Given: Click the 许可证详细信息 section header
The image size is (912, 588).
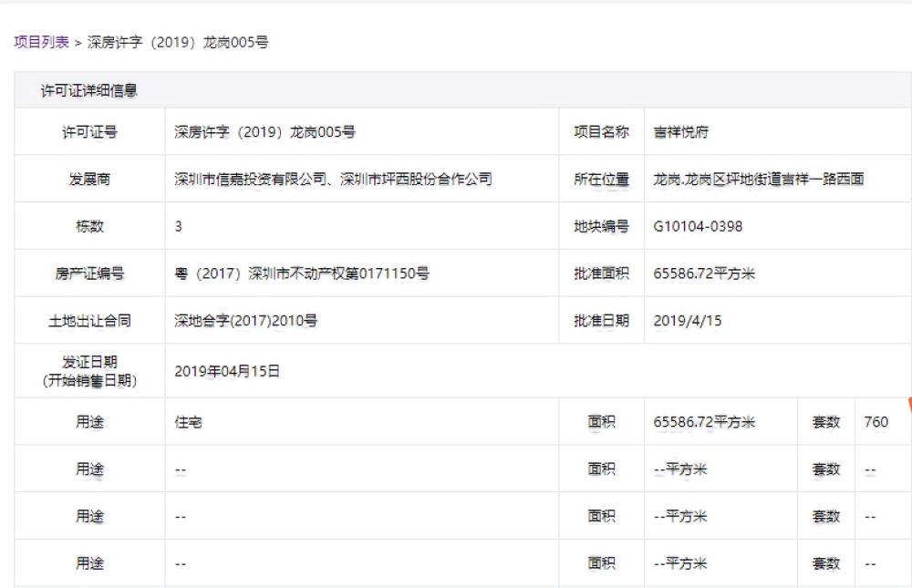Looking at the screenshot, I should tap(89, 90).
